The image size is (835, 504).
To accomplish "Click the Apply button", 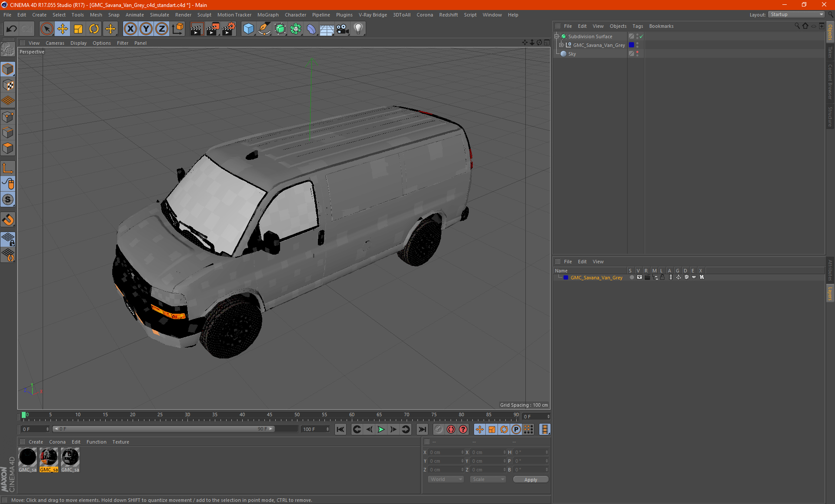I will tap(531, 480).
